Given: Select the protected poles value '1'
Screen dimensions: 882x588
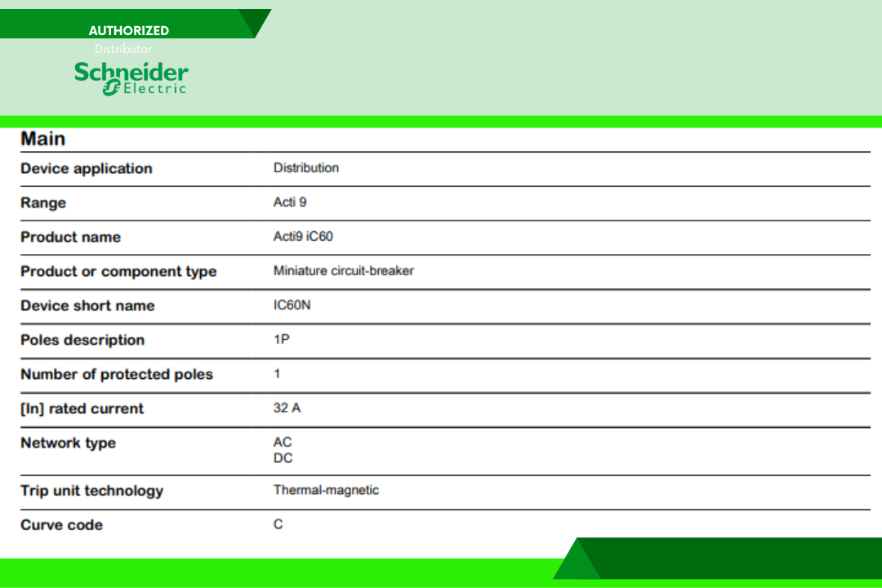Looking at the screenshot, I should [x=277, y=373].
